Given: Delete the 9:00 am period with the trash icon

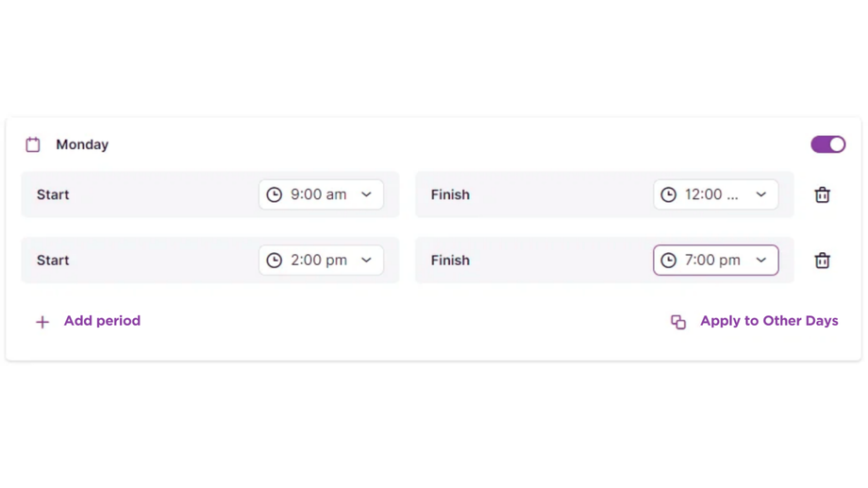Looking at the screenshot, I should tap(823, 194).
